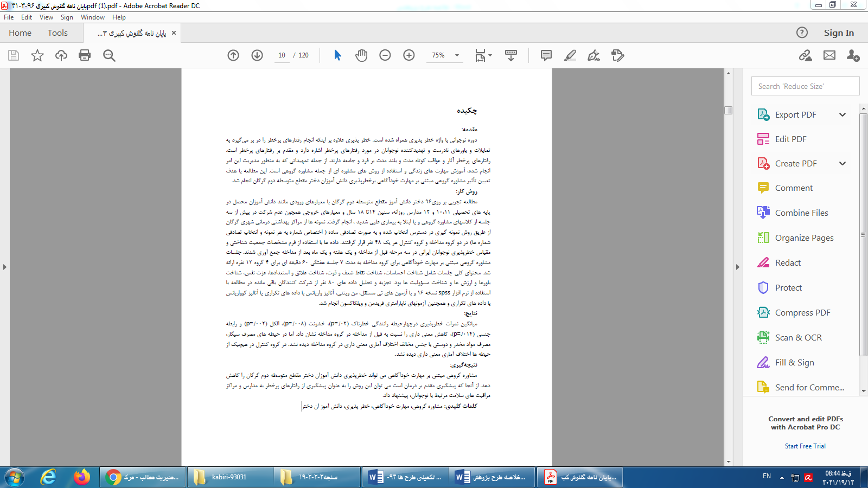Print the document using printer icon
Screen dimensions: 868x488
85,55
